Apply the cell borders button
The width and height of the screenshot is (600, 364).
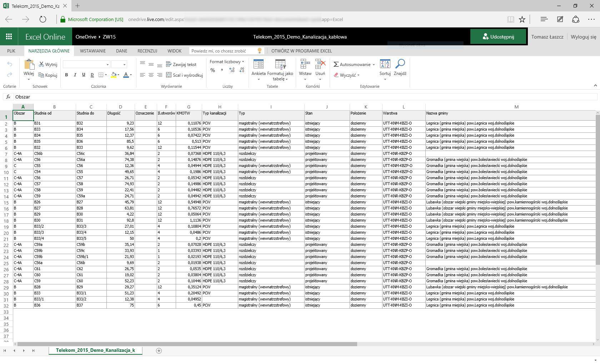[101, 75]
